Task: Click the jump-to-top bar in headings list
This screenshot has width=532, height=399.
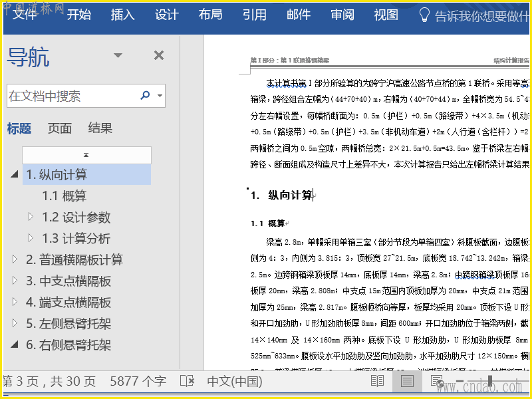Action: tap(86, 155)
